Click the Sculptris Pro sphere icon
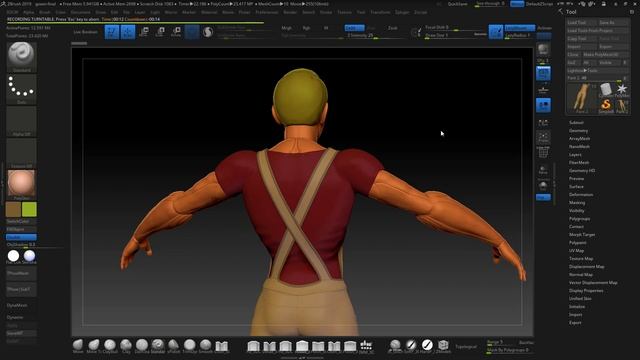Viewport: 640px width, 360px height. pos(208,32)
